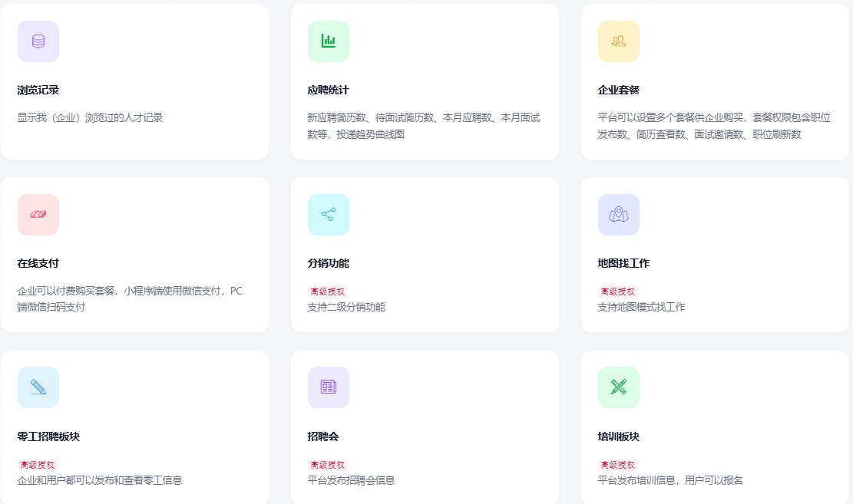Click the purple newspaper icon for 招聘会
The width and height of the screenshot is (853, 504).
(x=329, y=387)
